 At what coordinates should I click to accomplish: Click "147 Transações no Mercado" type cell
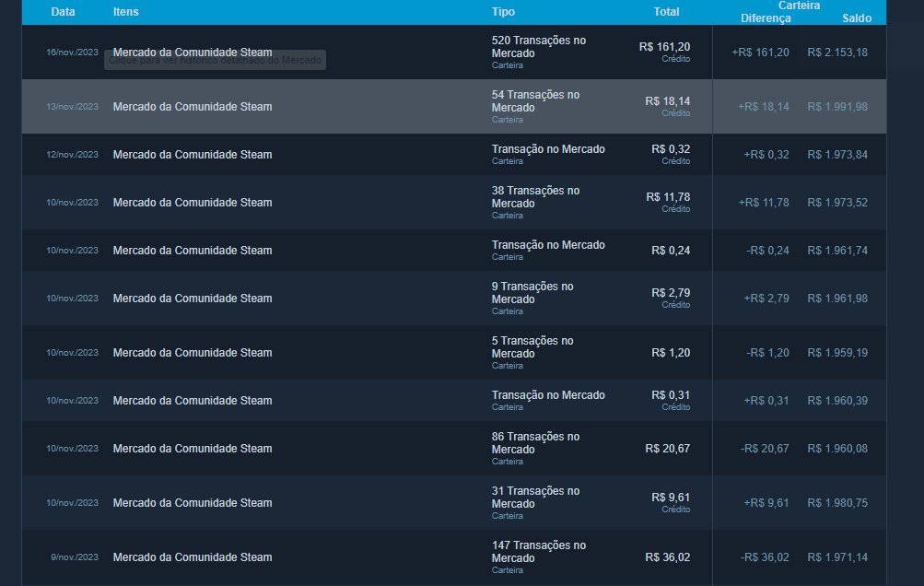click(x=539, y=552)
